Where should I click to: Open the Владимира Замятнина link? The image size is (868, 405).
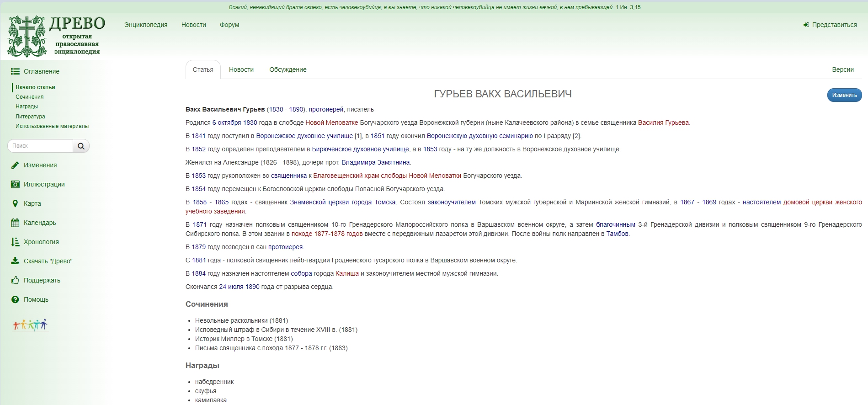coord(376,162)
